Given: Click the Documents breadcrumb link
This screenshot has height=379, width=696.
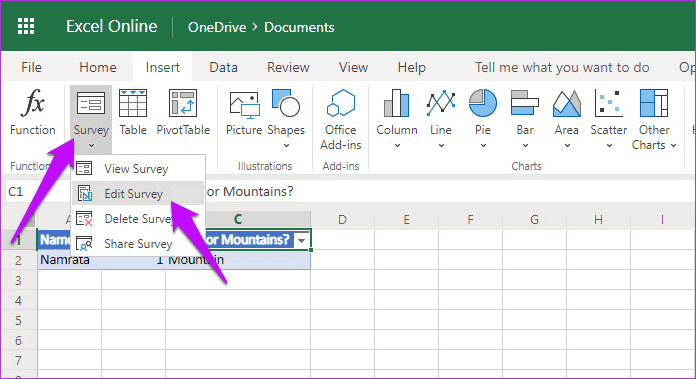Looking at the screenshot, I should pyautogui.click(x=299, y=27).
